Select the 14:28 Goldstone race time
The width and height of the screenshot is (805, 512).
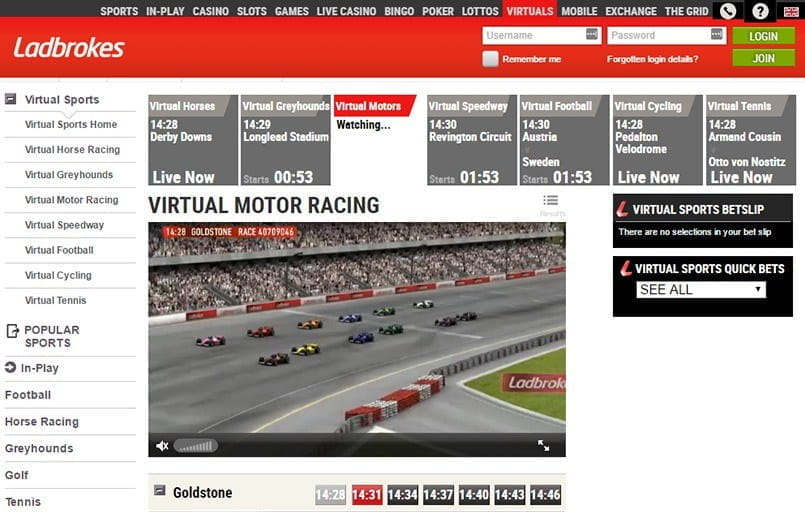pyautogui.click(x=331, y=495)
